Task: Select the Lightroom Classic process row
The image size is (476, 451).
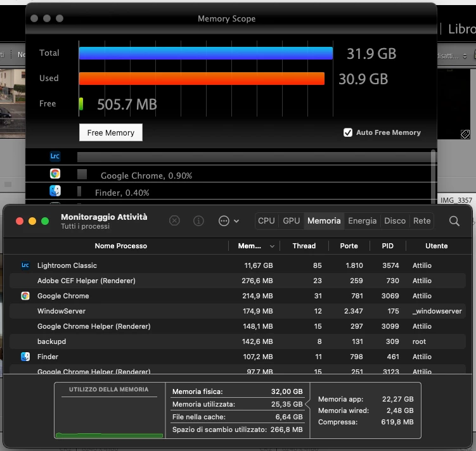Action: tap(238, 265)
